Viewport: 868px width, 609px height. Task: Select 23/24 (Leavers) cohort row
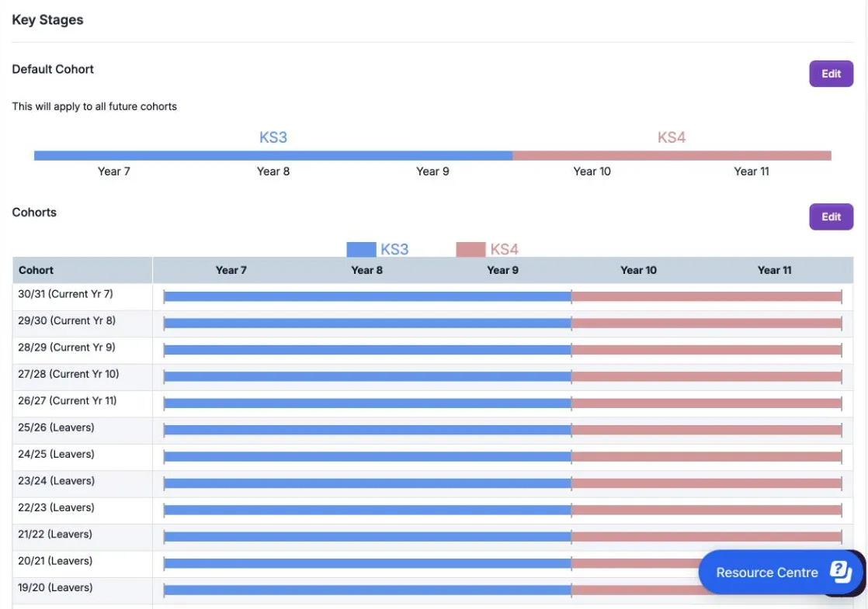tap(432, 483)
